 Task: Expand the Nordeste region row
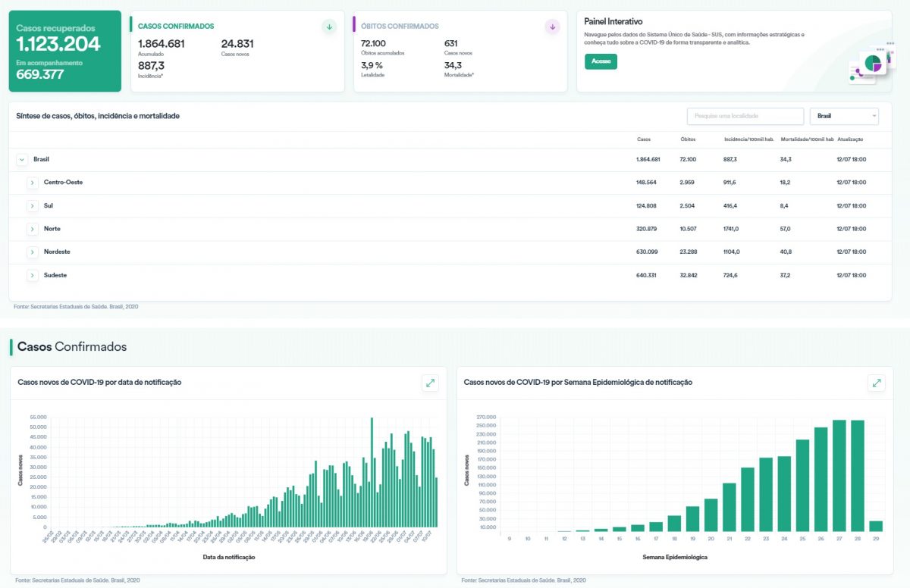point(33,252)
